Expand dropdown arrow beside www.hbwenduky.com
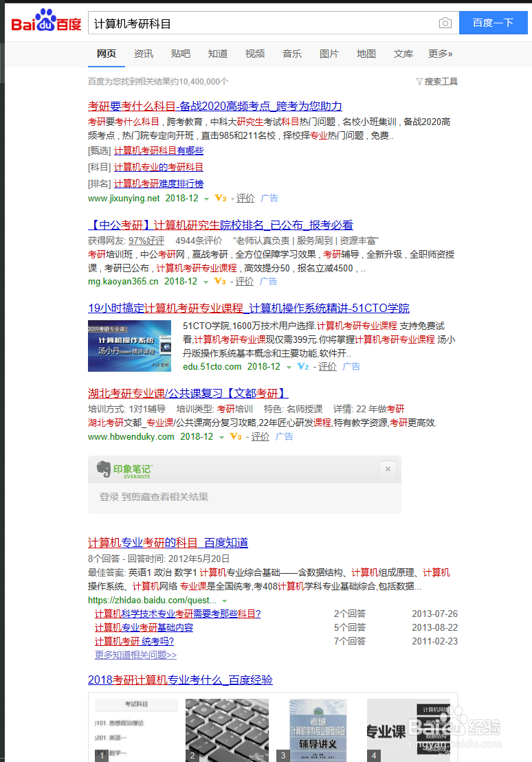This screenshot has width=532, height=762. coord(221,438)
